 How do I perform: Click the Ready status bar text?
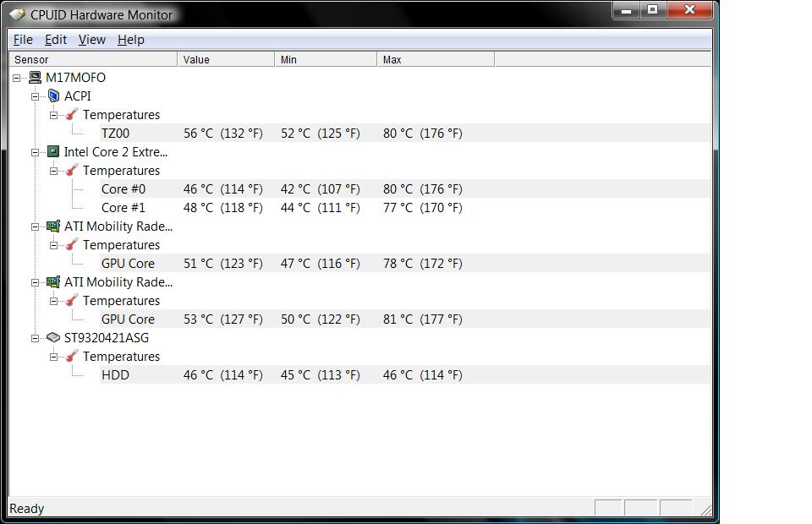tap(27, 509)
